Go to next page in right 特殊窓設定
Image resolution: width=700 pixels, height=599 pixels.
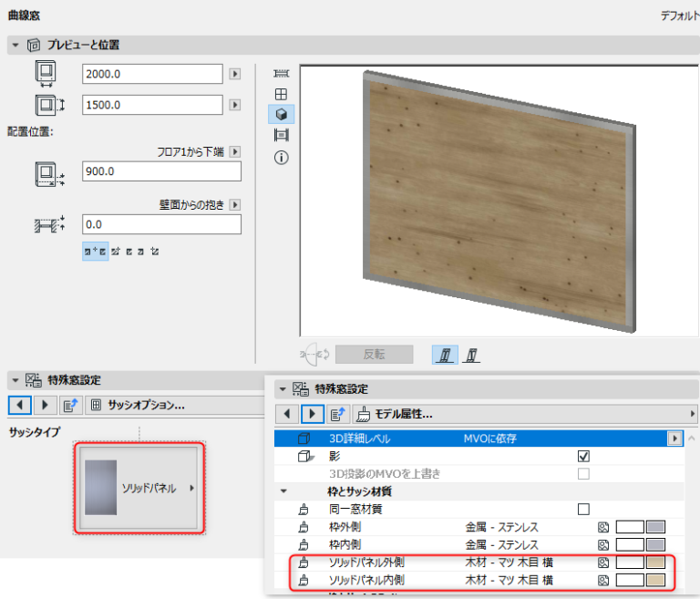pyautogui.click(x=312, y=414)
